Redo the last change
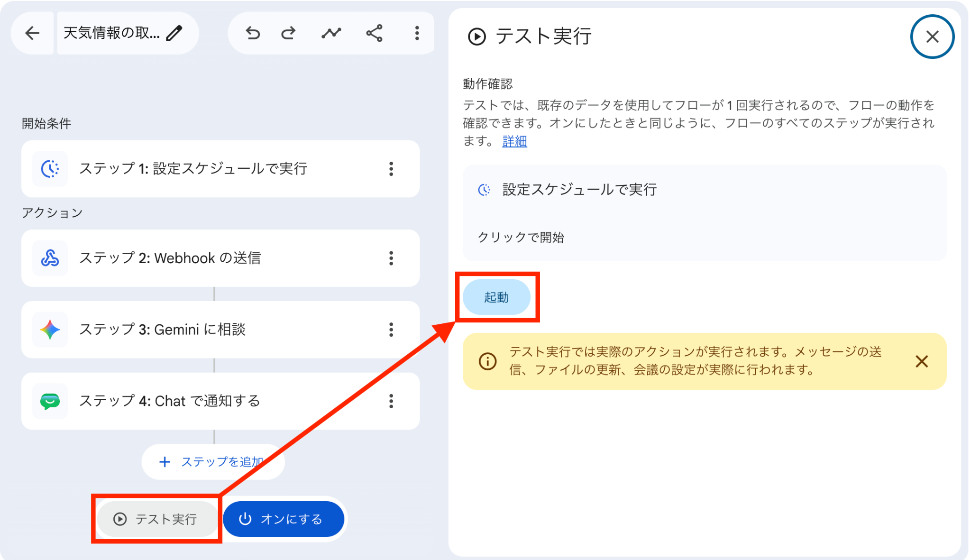971x560 pixels. [x=288, y=33]
